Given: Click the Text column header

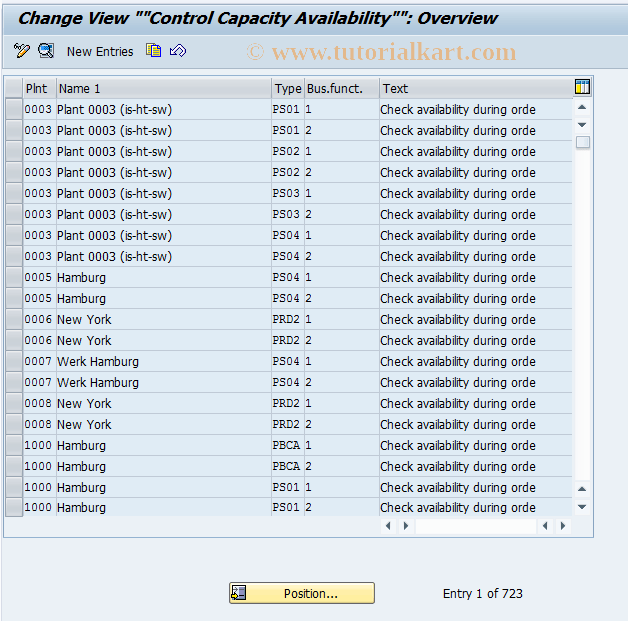Looking at the screenshot, I should pos(476,88).
